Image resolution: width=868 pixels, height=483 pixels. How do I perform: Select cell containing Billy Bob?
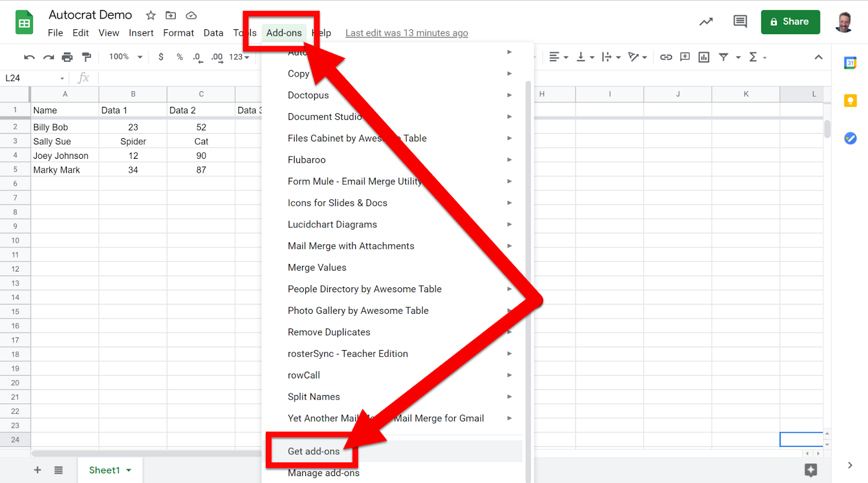pos(65,127)
